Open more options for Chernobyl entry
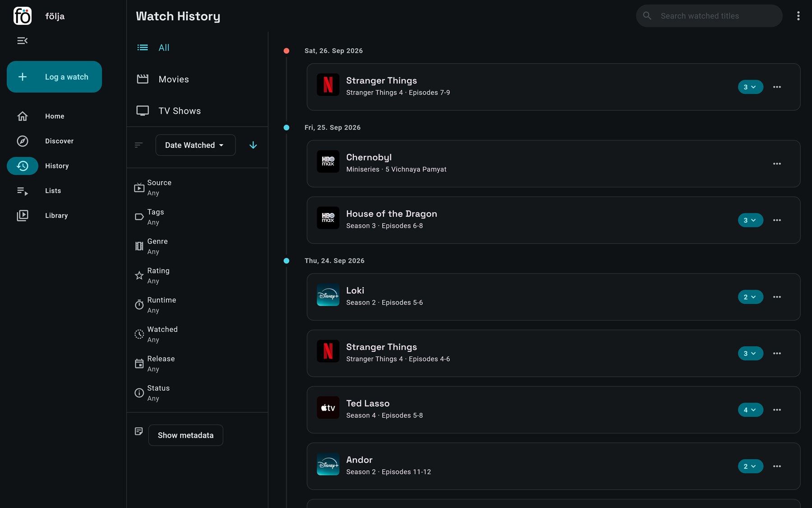Image resolution: width=812 pixels, height=508 pixels. pos(777,163)
